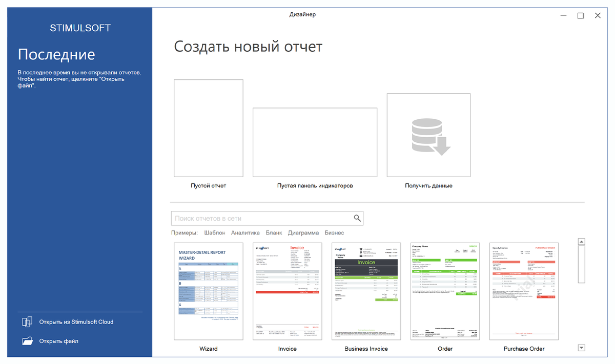Image resolution: width=615 pixels, height=364 pixels.
Task: Click the templates scroll up arrow
Action: pyautogui.click(x=581, y=242)
